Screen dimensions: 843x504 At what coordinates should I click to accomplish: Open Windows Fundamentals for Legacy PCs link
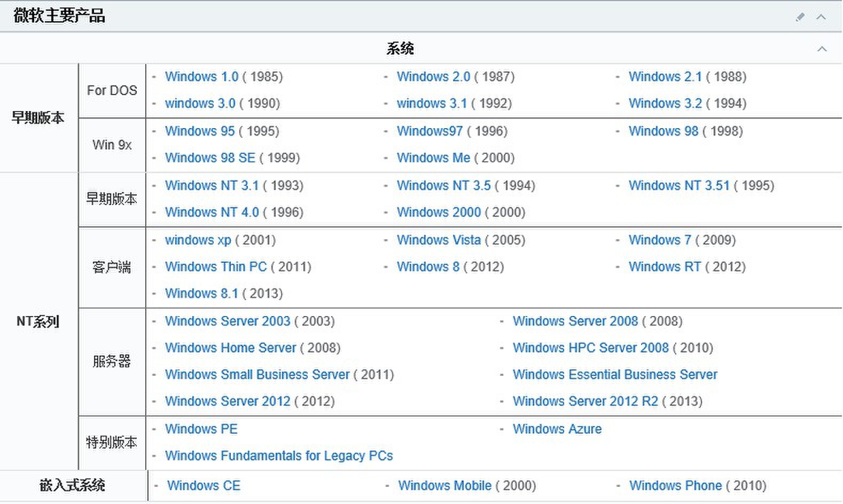click(279, 455)
